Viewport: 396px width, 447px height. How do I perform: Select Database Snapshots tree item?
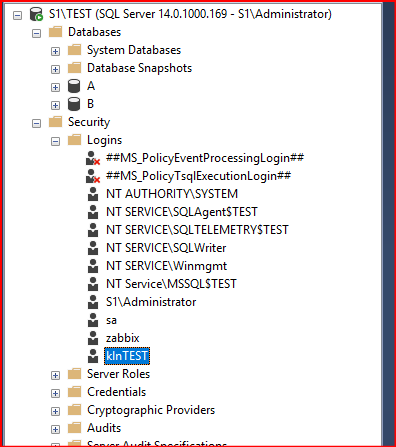(139, 68)
